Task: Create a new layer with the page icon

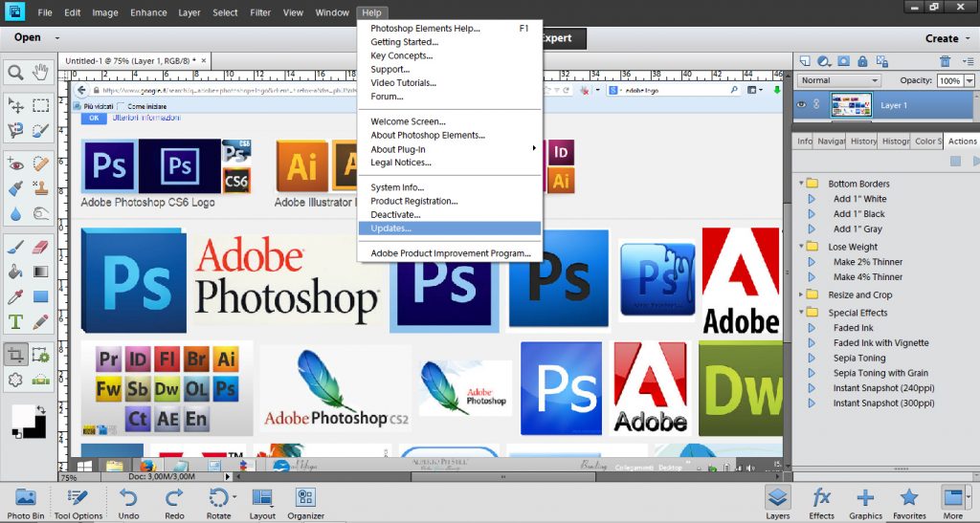Action: point(805,61)
